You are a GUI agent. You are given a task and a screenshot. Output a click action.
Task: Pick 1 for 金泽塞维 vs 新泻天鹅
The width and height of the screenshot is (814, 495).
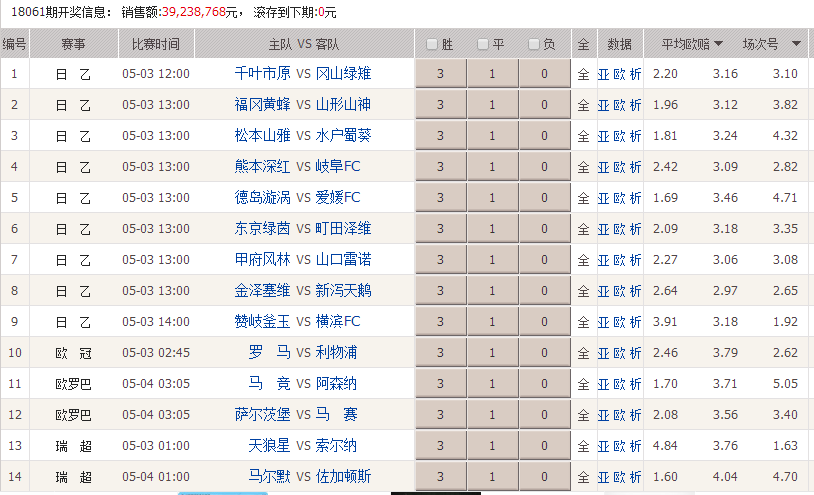[x=492, y=291]
